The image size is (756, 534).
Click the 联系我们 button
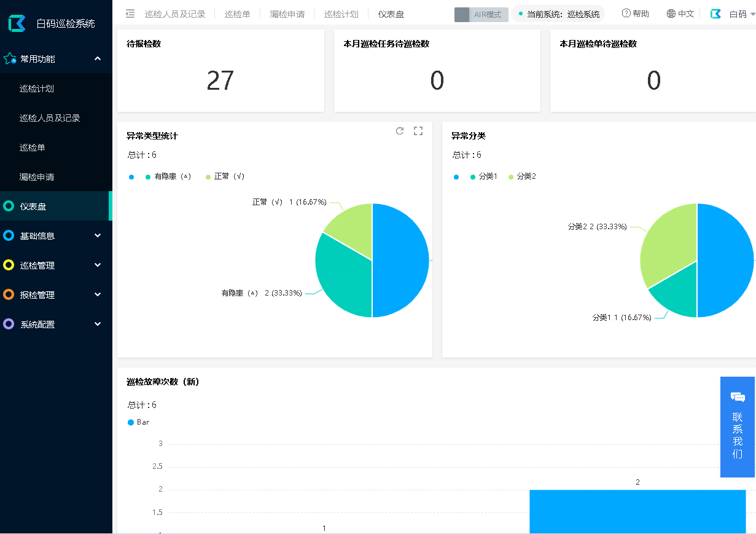pyautogui.click(x=738, y=427)
